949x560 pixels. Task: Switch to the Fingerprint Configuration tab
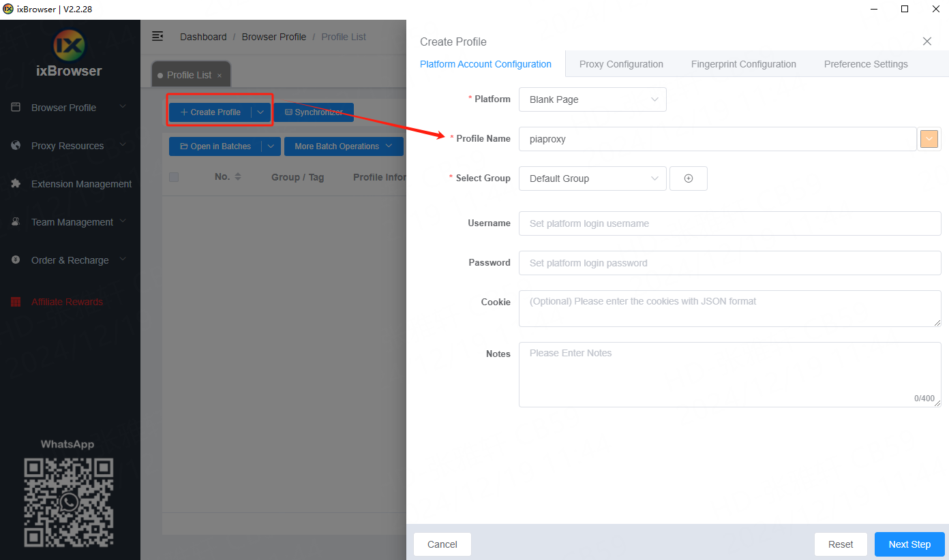tap(743, 64)
